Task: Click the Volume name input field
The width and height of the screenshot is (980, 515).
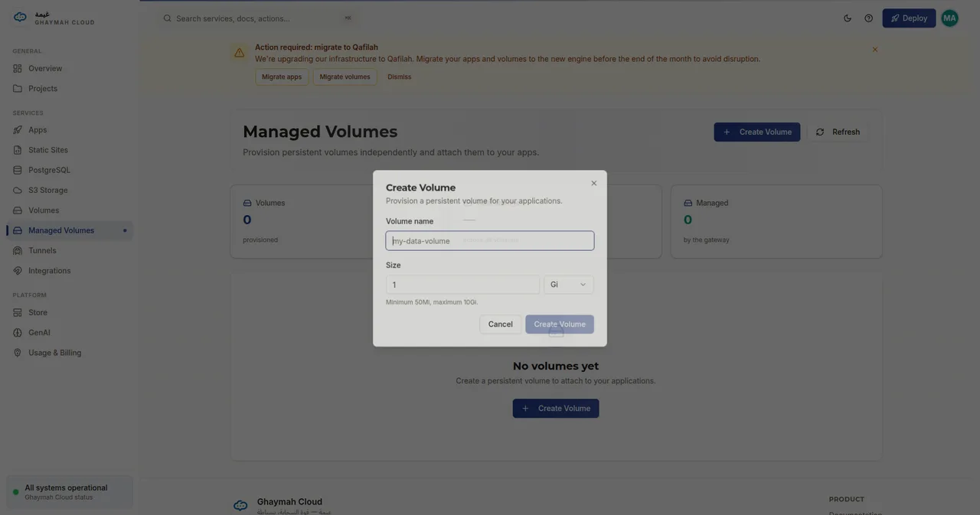Action: point(490,240)
